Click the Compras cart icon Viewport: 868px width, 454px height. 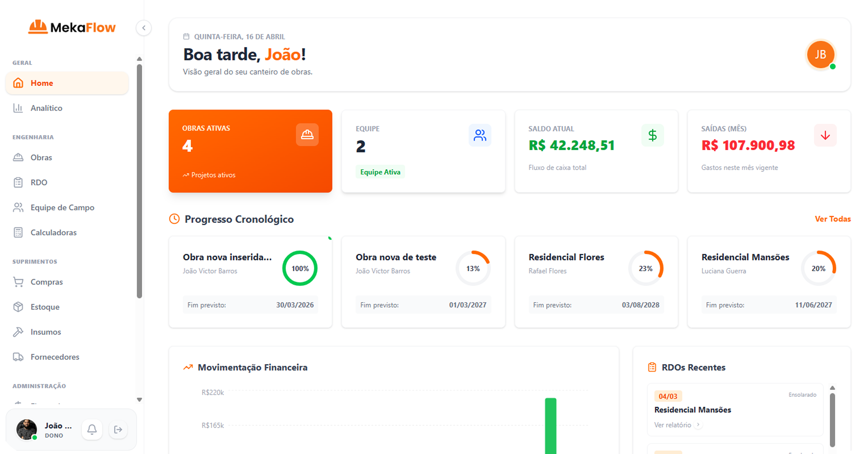click(x=18, y=282)
